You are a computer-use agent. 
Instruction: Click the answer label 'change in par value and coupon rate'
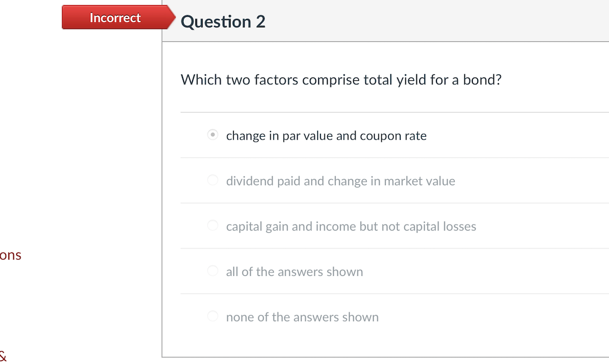click(x=326, y=135)
